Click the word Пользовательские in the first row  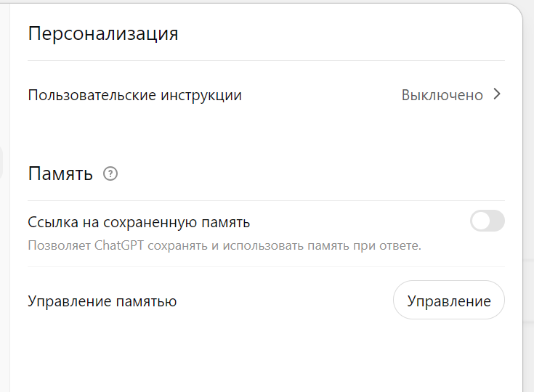click(92, 95)
